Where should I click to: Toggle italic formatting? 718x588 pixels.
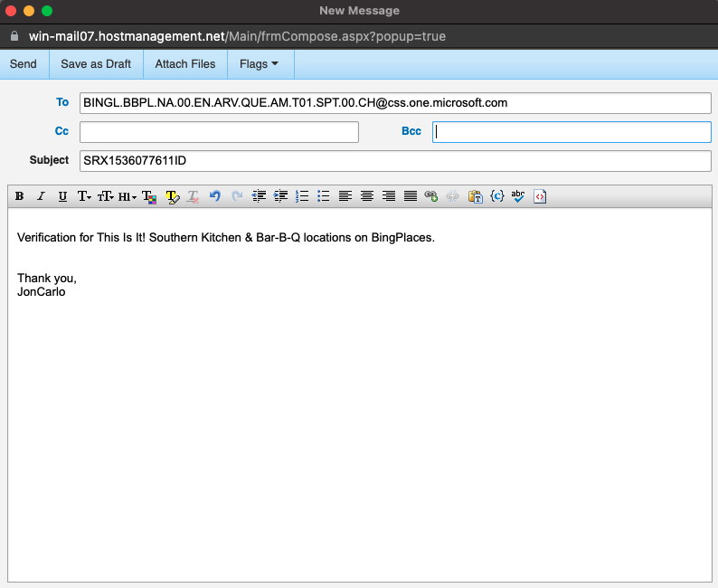(x=41, y=196)
